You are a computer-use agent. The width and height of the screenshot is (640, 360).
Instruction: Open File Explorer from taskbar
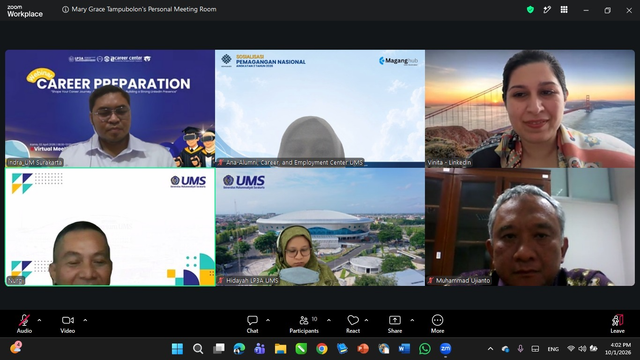(280, 349)
